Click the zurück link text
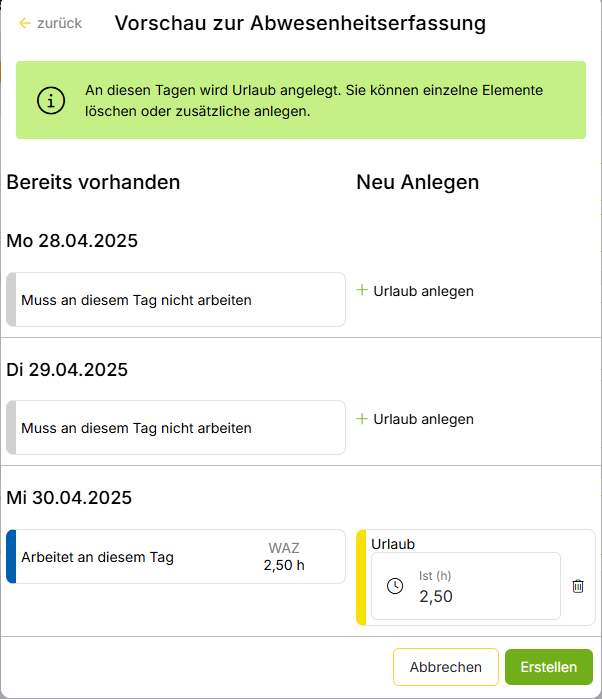Viewport: 602px width, 699px height. click(x=59, y=23)
